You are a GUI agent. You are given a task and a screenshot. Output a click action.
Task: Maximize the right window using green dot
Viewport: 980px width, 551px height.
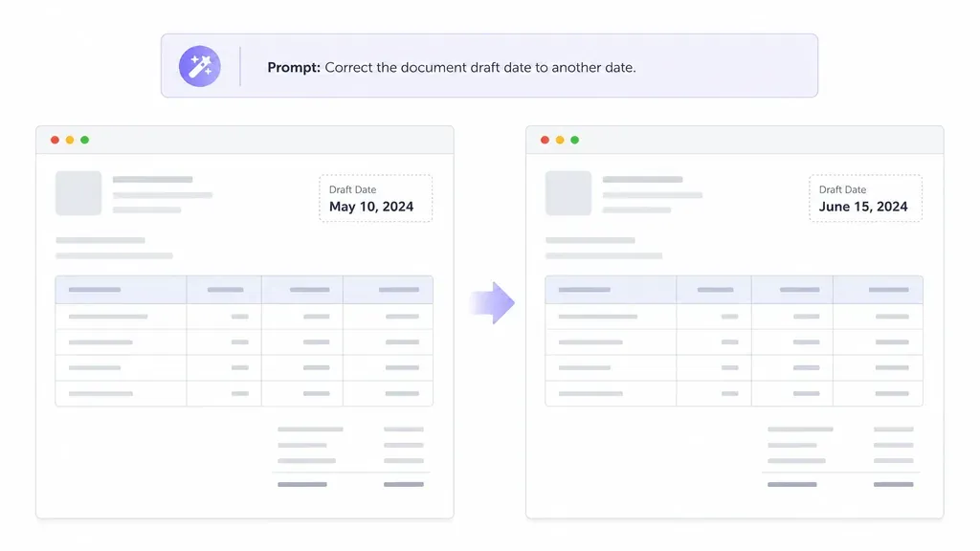[575, 140]
